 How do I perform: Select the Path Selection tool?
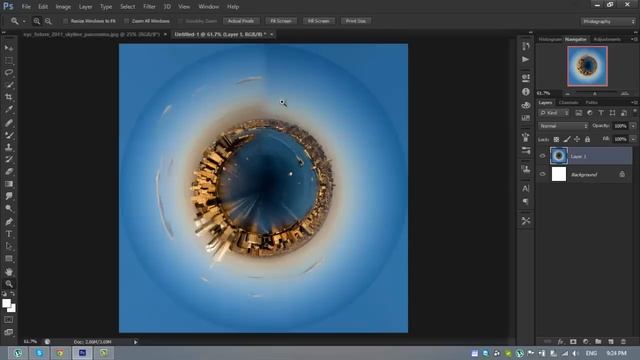click(x=9, y=246)
